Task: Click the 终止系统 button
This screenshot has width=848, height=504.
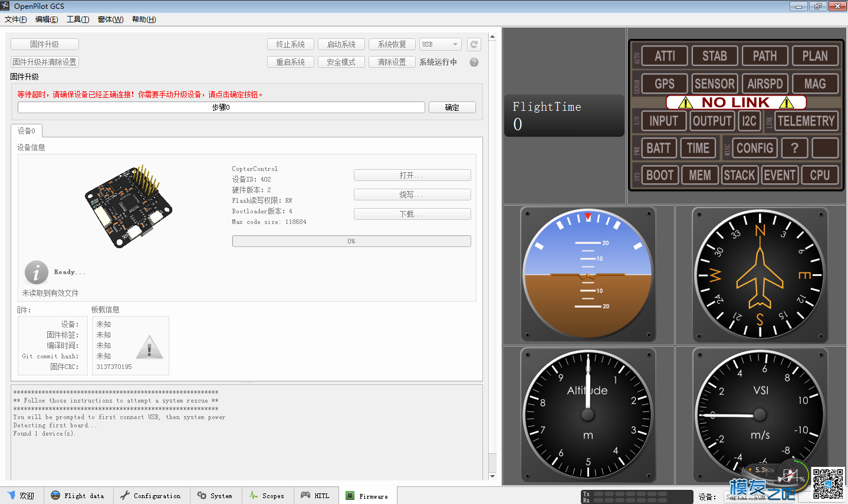Action: point(291,44)
